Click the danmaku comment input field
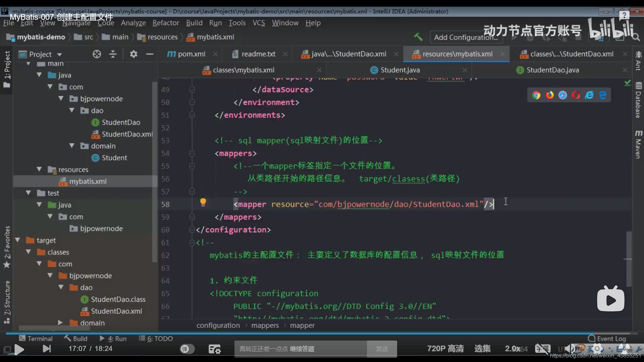Screen dimensions: 644x362 (301, 349)
